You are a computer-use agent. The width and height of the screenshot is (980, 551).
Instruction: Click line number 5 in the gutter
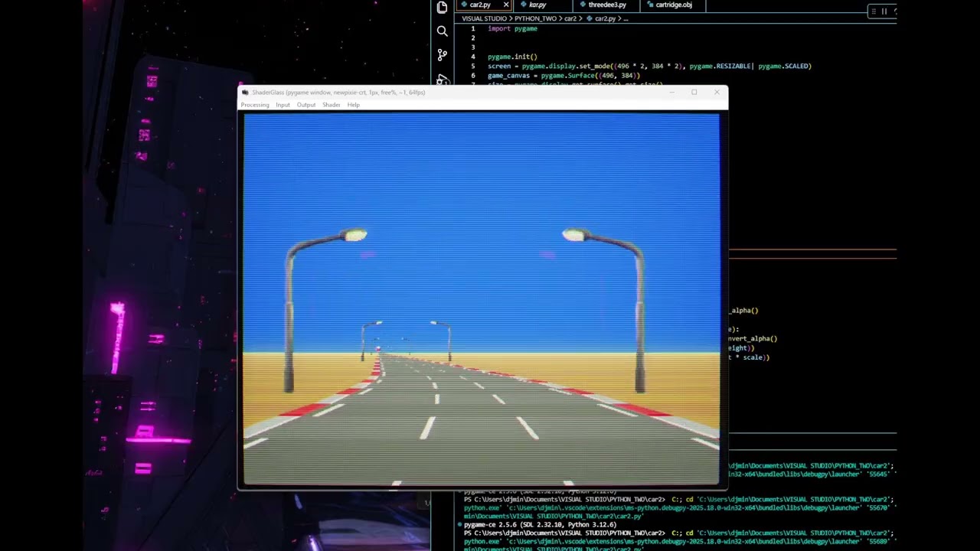click(x=472, y=66)
